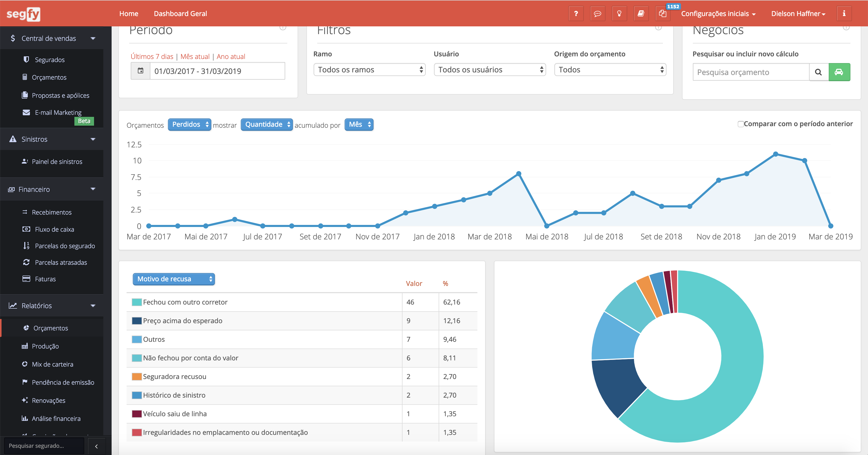Click the factory icon next to Produção

[25, 346]
